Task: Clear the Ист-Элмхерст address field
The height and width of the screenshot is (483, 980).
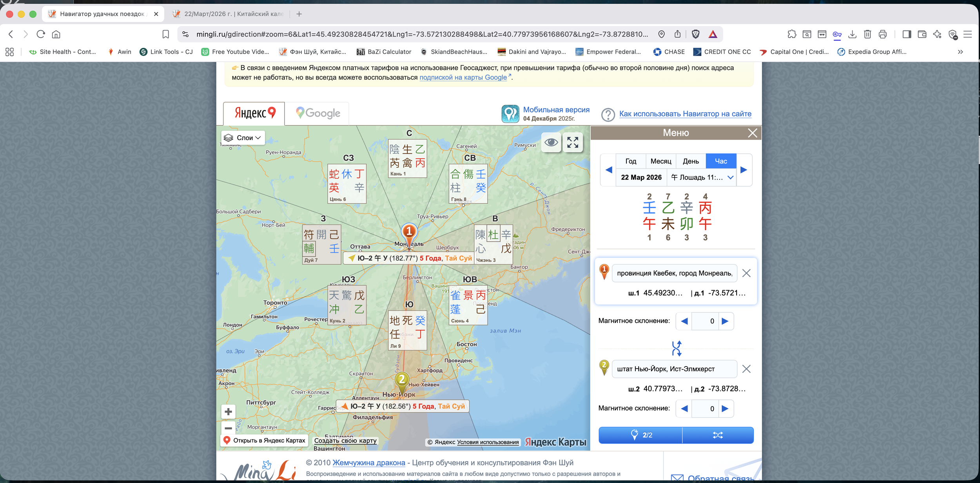Action: (x=746, y=369)
